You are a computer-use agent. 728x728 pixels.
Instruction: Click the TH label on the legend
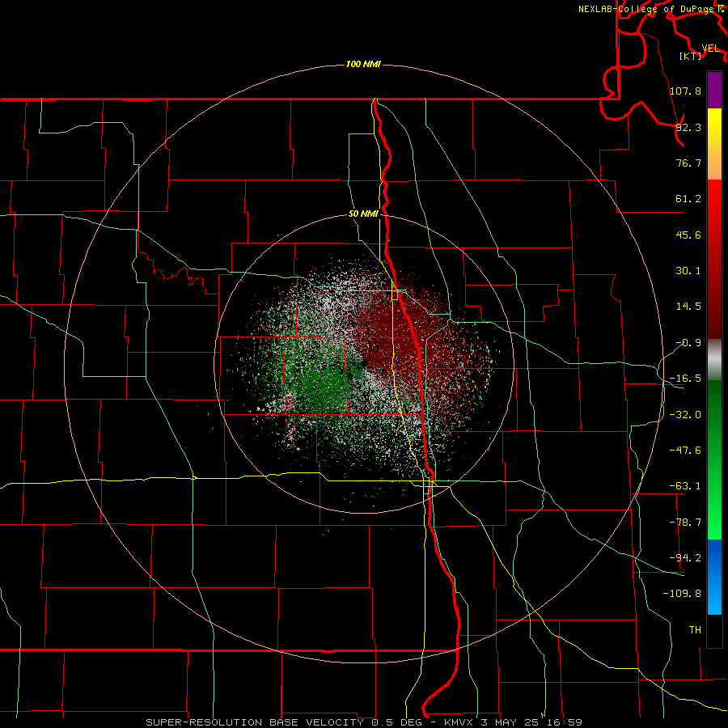[x=695, y=630]
